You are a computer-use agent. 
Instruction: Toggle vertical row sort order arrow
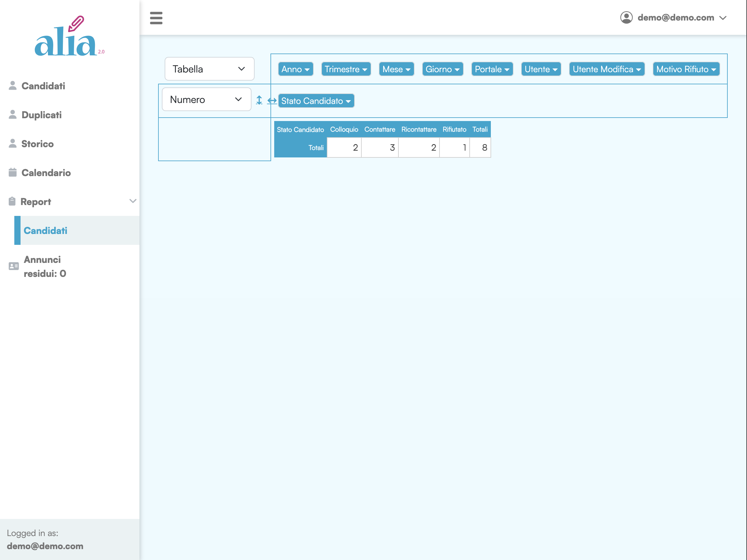pyautogui.click(x=259, y=100)
